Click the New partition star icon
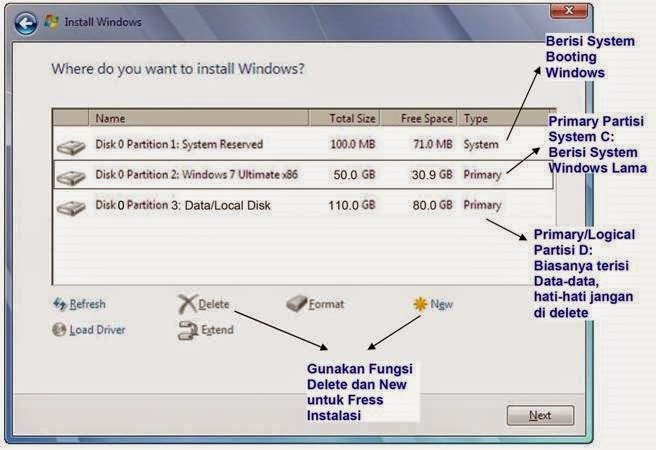 tap(420, 304)
